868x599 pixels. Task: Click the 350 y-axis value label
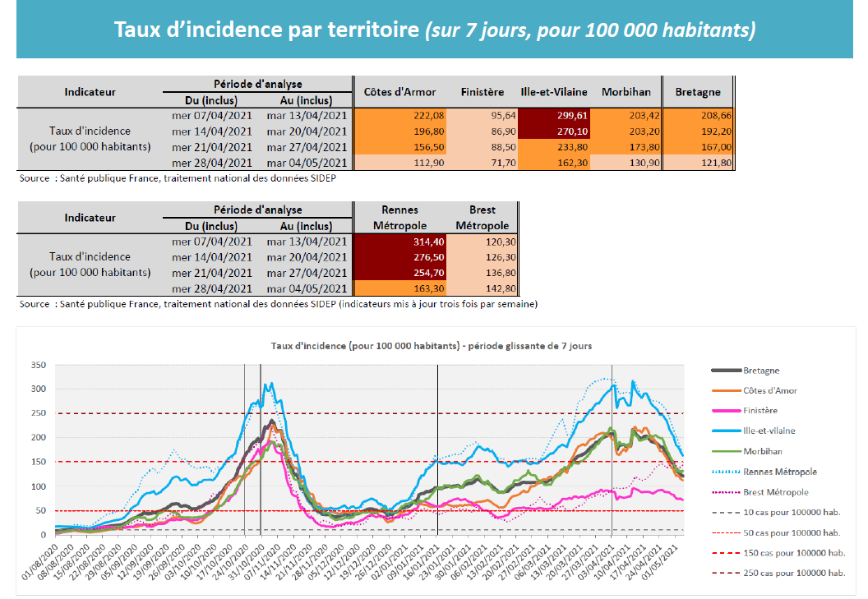[36, 365]
